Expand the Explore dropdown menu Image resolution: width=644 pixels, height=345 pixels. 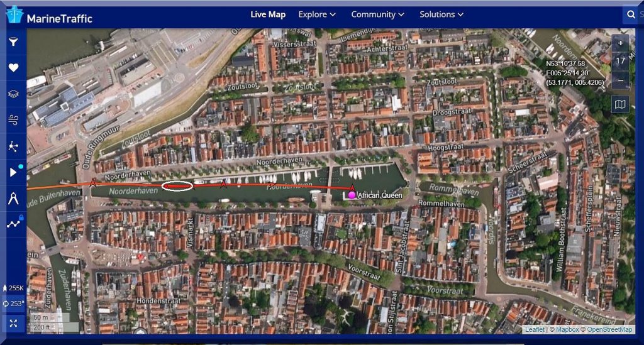[317, 14]
